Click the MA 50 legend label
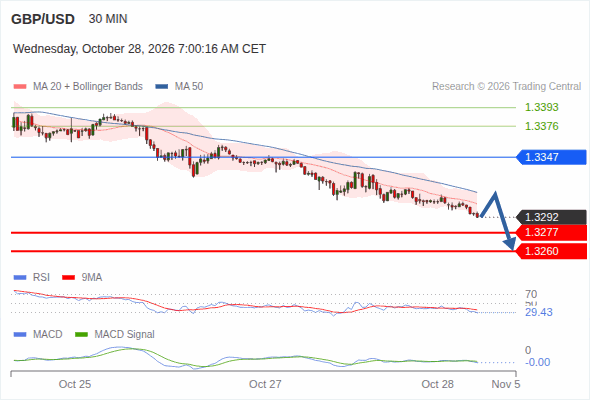The height and width of the screenshot is (400, 590). point(189,87)
